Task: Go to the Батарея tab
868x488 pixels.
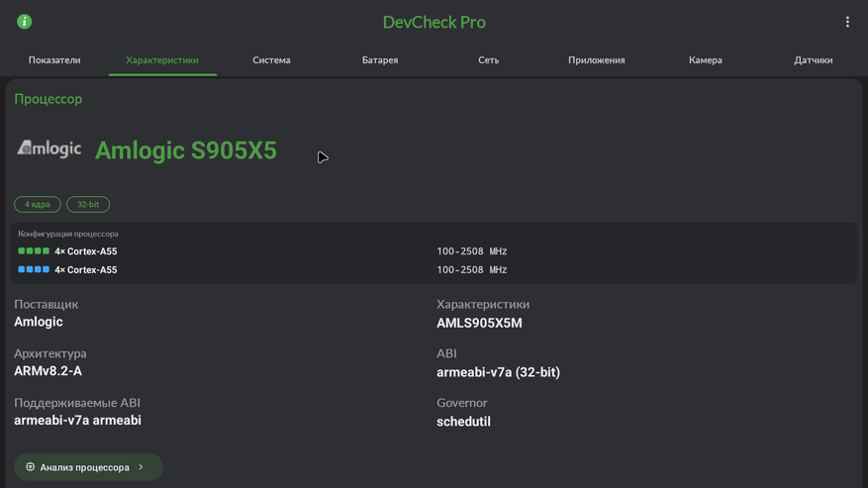Action: click(380, 59)
